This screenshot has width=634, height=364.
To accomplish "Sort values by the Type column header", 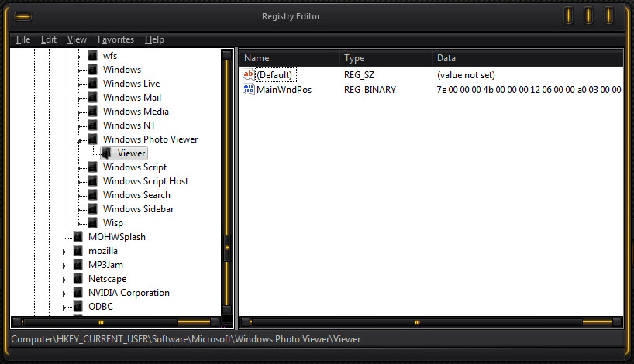I will tap(386, 58).
